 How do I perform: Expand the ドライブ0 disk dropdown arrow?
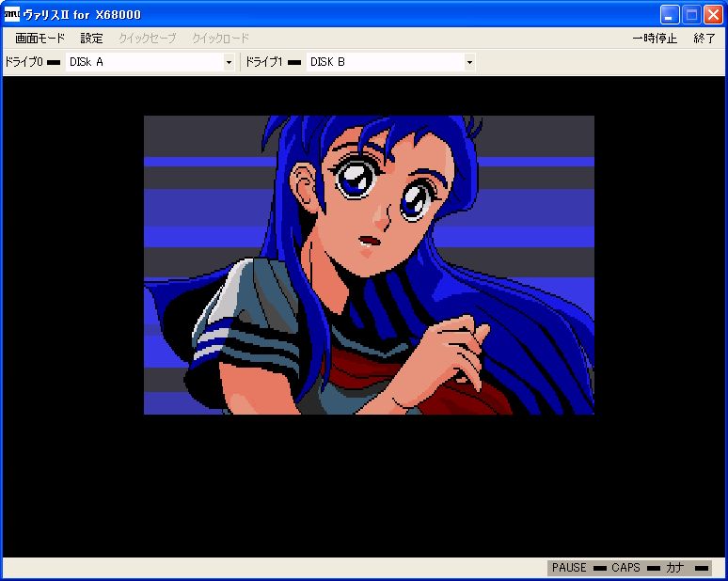229,62
